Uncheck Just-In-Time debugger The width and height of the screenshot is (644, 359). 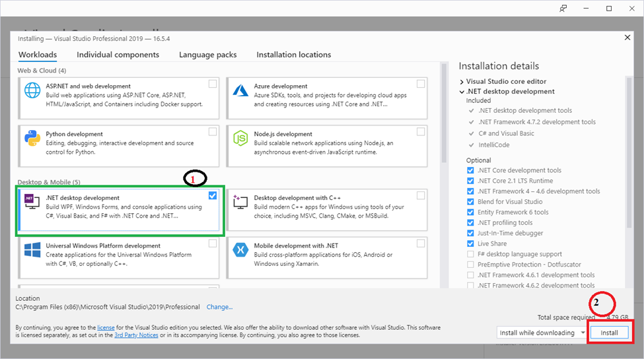coord(470,233)
